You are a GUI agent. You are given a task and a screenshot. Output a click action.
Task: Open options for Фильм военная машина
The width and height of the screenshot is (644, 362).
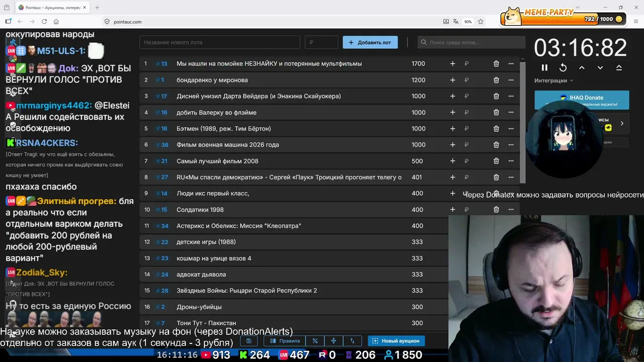pyautogui.click(x=511, y=145)
